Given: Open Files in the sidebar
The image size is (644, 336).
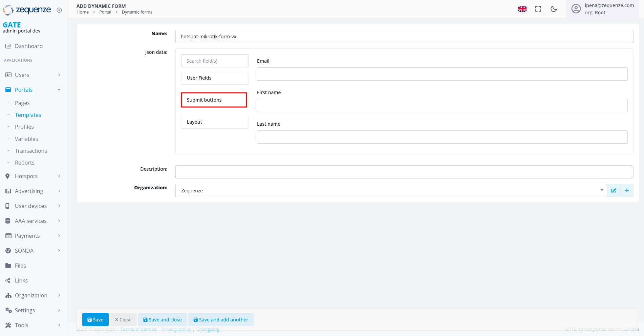Looking at the screenshot, I should [20, 266].
